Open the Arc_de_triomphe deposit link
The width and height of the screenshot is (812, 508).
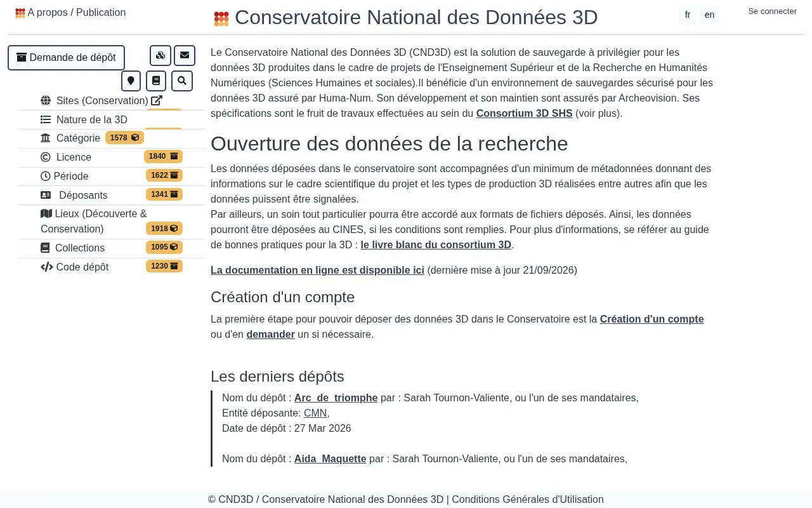pos(336,398)
